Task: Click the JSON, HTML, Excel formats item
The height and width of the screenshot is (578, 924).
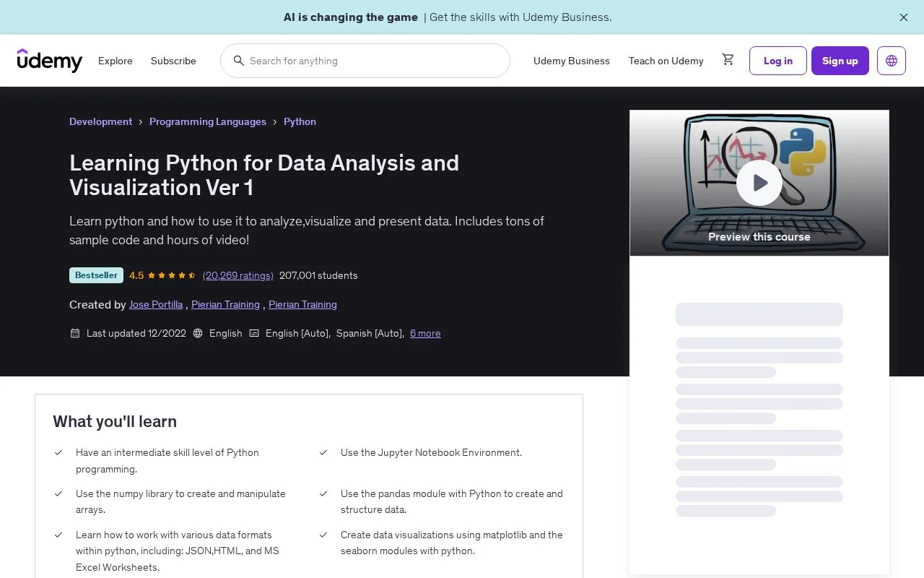Action: pyautogui.click(x=178, y=551)
